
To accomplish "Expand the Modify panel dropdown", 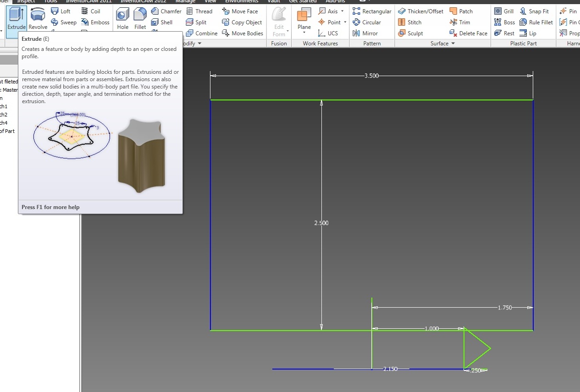I will coord(199,44).
